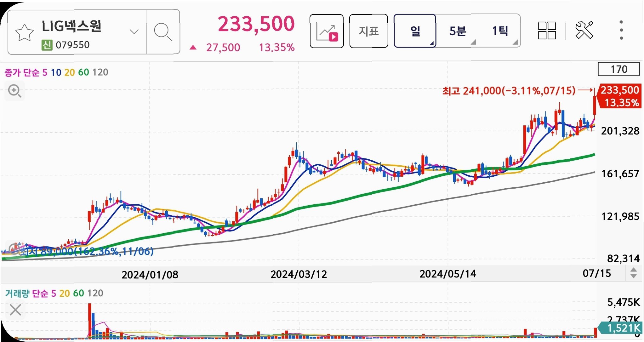Image resolution: width=644 pixels, height=342 pixels.
Task: Open the 지표 indicators button
Action: tap(368, 31)
